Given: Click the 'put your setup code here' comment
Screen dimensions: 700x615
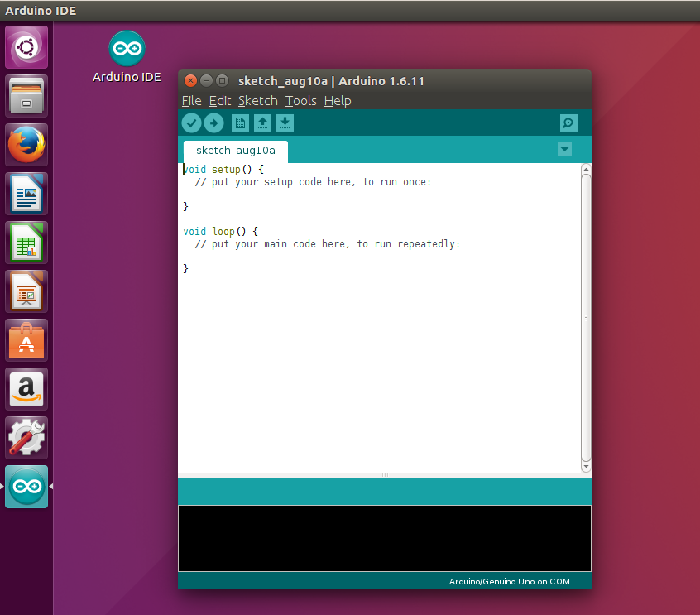Looking at the screenshot, I should tap(313, 182).
